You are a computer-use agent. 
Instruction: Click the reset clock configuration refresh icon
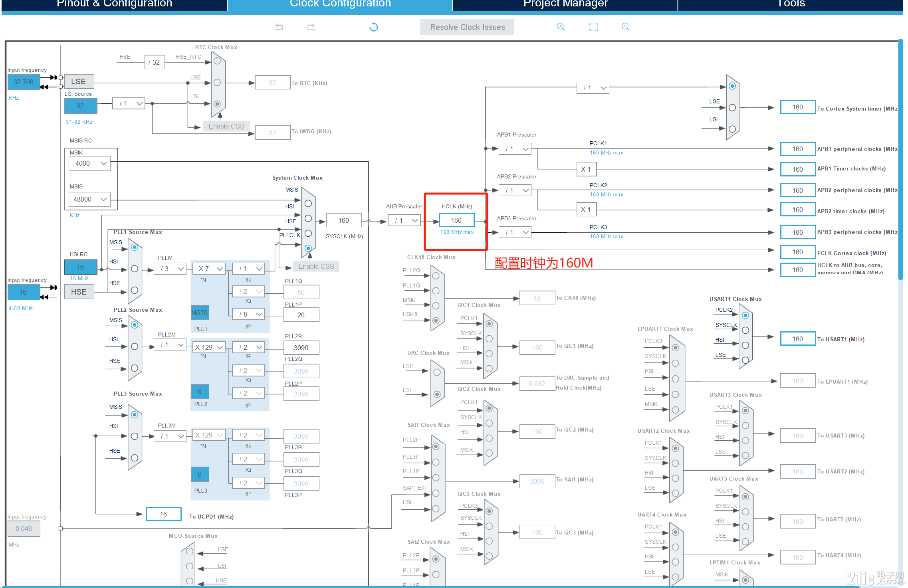click(373, 26)
